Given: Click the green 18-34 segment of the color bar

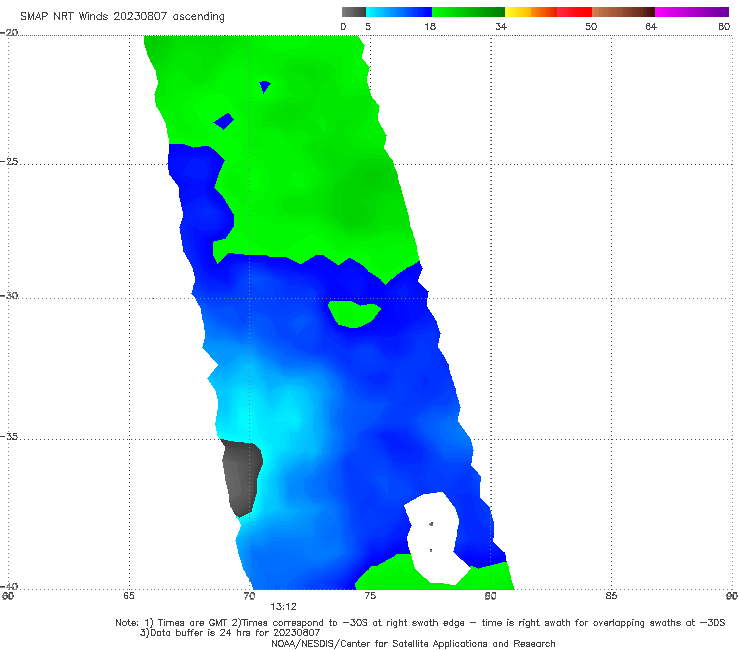Looking at the screenshot, I should pos(468,12).
